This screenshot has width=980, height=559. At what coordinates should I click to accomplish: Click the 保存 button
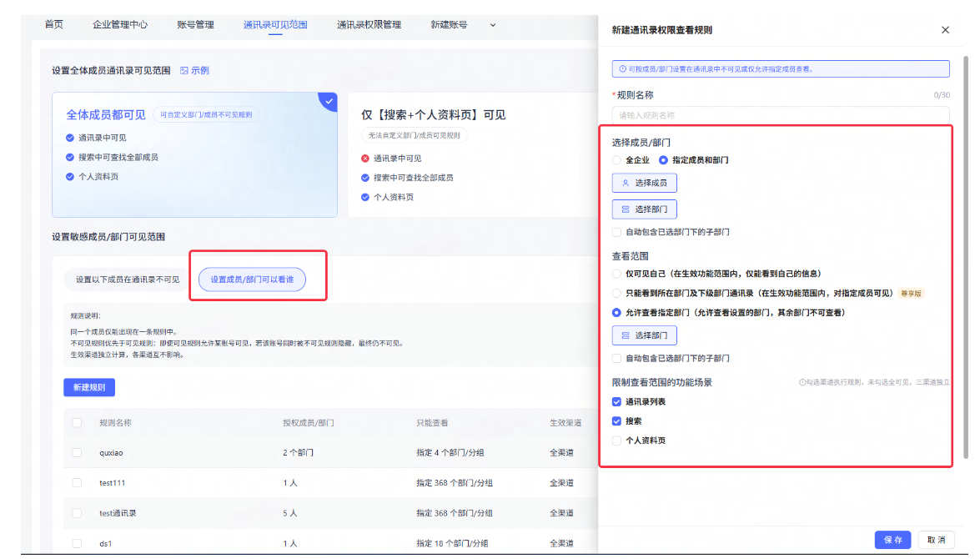(892, 540)
